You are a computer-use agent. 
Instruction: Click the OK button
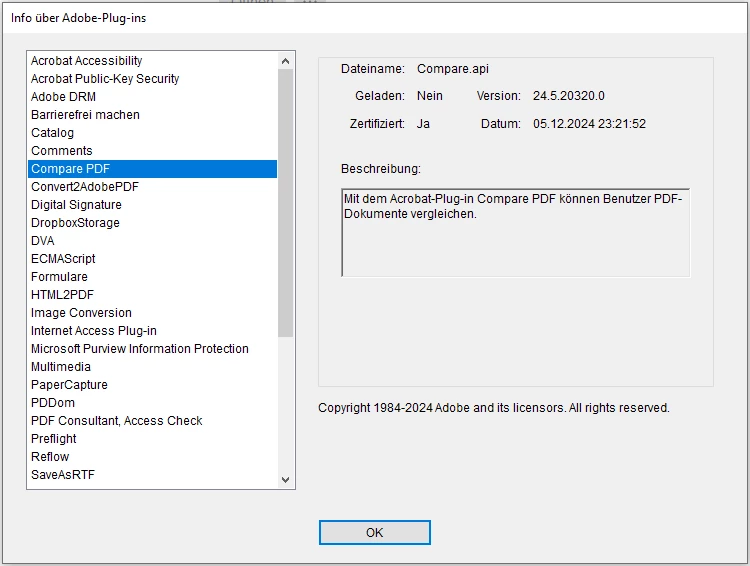click(375, 533)
